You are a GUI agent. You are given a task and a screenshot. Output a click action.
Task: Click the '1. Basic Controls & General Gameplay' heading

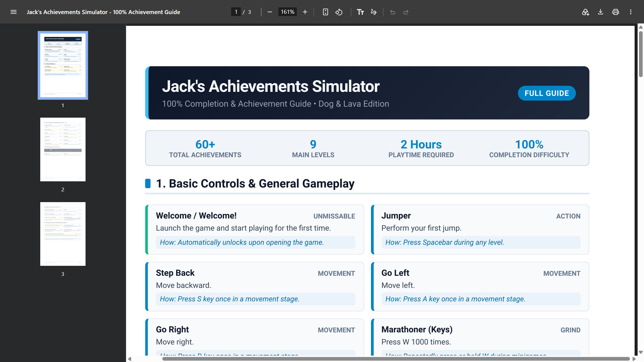click(255, 184)
